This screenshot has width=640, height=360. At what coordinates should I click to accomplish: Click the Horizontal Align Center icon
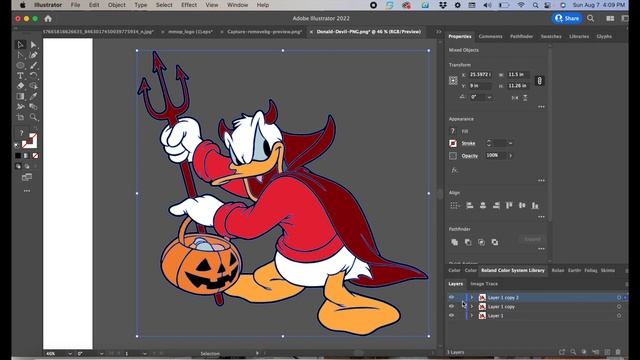[x=483, y=205]
